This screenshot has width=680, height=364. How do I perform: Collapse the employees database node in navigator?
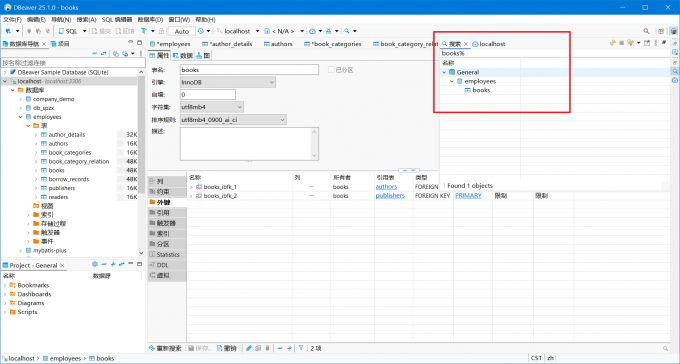coord(20,117)
